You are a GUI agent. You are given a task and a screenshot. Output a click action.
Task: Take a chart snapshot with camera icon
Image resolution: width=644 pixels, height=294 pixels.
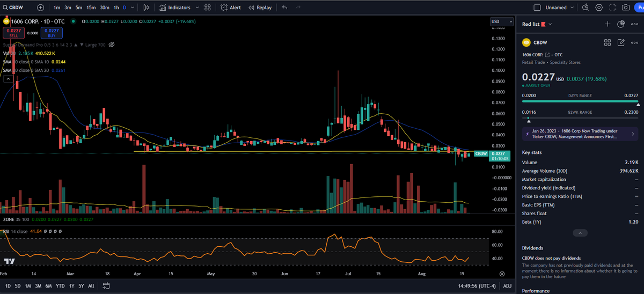coord(626,8)
